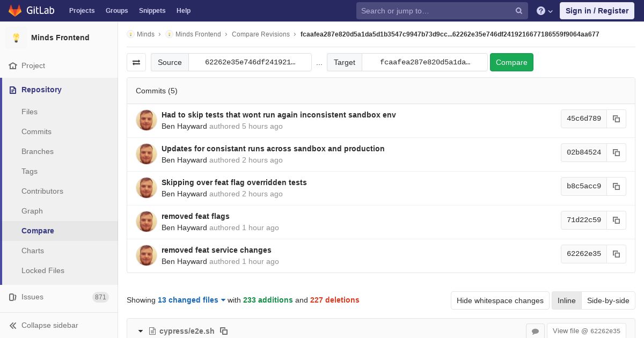Open the Source revision dropdown
The height and width of the screenshot is (338, 644).
[x=250, y=62]
